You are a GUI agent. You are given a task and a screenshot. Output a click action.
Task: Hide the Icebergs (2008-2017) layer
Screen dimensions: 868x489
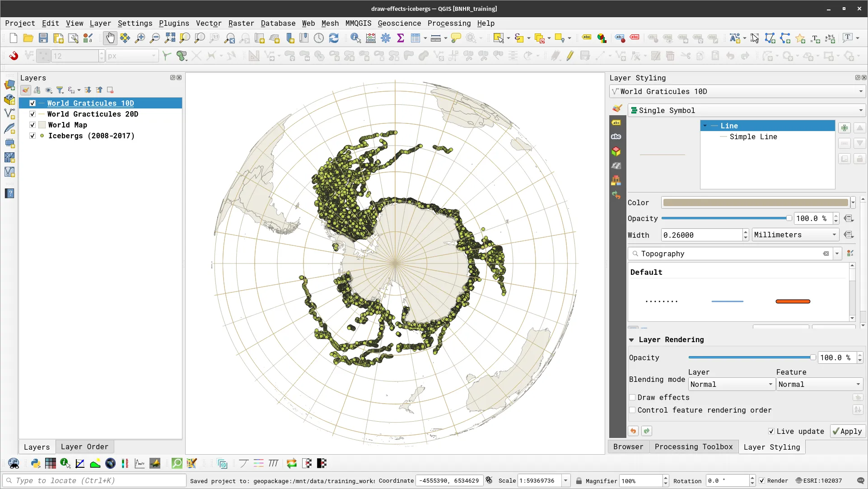point(33,136)
